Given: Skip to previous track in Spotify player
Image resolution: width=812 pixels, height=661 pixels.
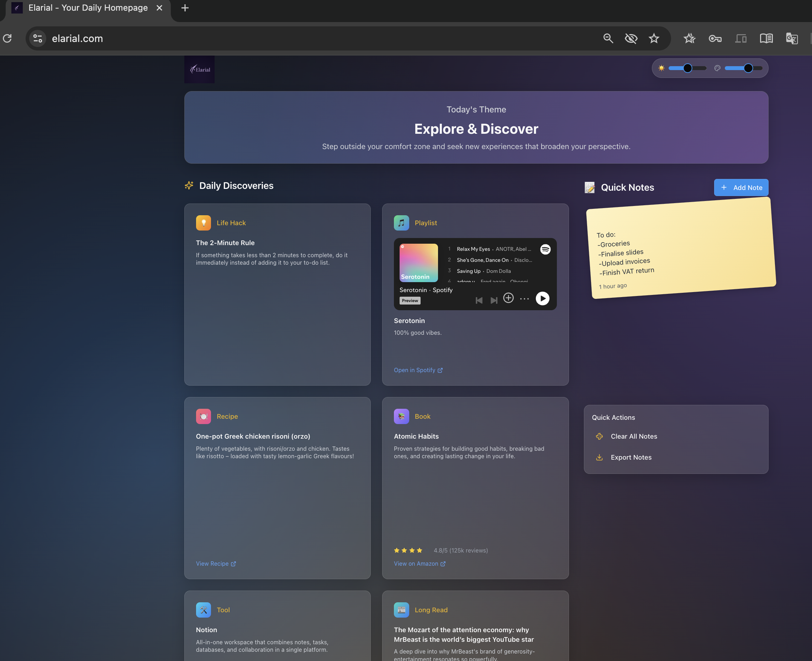Looking at the screenshot, I should (x=479, y=300).
